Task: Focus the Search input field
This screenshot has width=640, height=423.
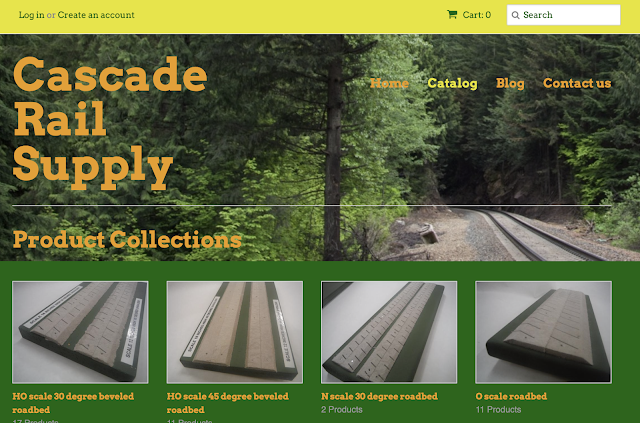Action: pos(563,15)
